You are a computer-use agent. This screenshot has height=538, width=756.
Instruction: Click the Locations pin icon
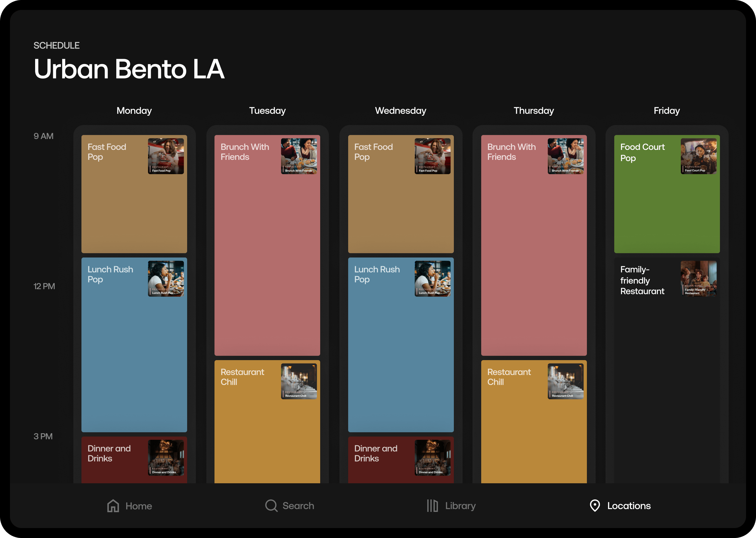(x=595, y=506)
